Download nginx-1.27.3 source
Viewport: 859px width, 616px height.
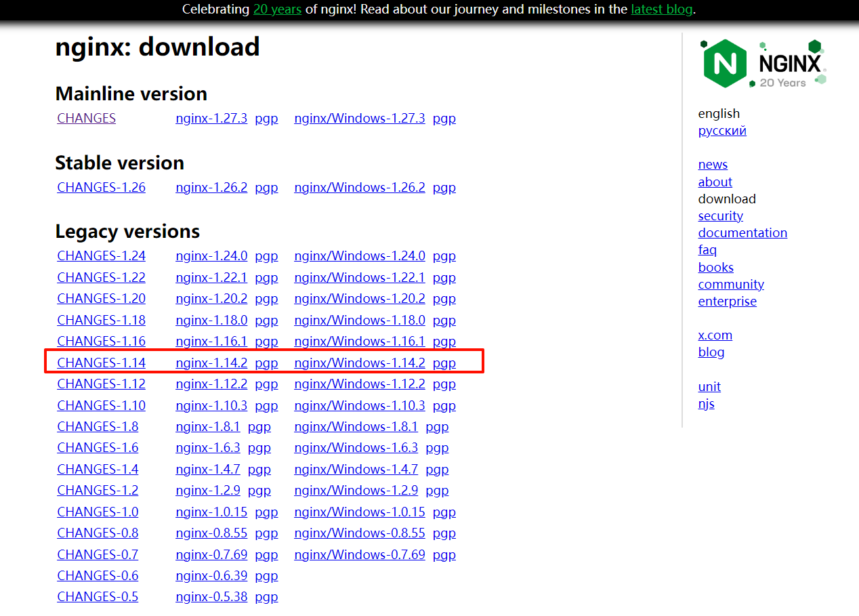point(211,118)
